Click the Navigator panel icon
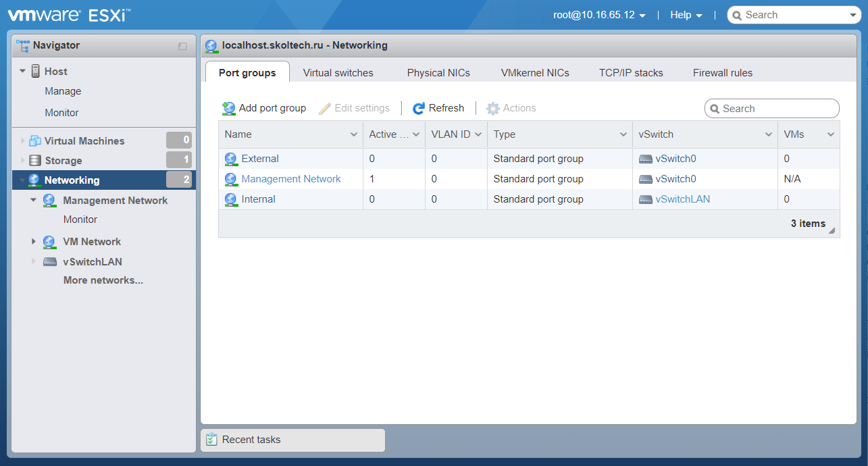Viewport: 868px width, 466px height. 23,45
